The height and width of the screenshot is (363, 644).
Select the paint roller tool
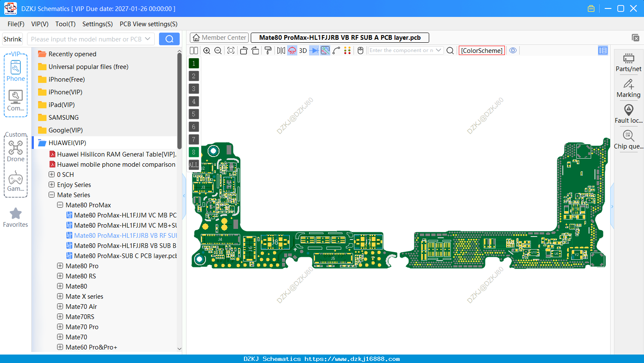point(268,50)
